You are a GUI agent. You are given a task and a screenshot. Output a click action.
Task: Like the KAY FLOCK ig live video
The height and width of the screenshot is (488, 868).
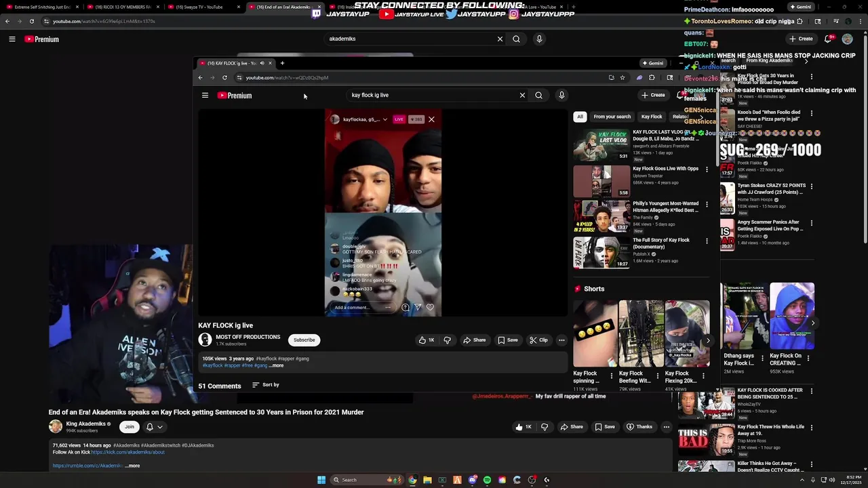427,340
